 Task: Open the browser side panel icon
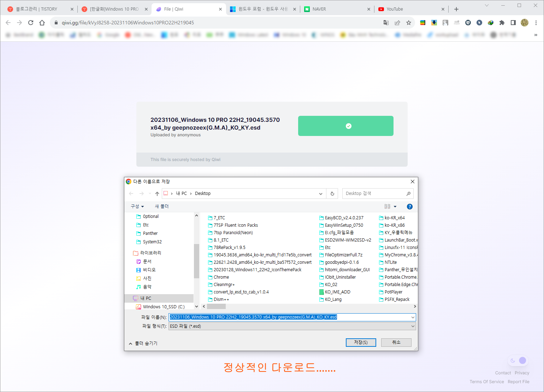pyautogui.click(x=513, y=23)
